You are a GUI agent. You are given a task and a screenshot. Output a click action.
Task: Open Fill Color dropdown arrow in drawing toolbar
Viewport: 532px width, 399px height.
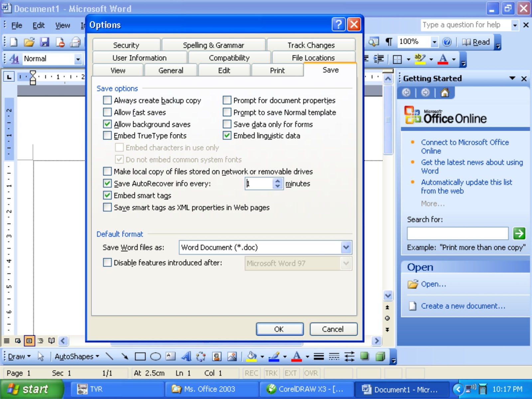(262, 357)
